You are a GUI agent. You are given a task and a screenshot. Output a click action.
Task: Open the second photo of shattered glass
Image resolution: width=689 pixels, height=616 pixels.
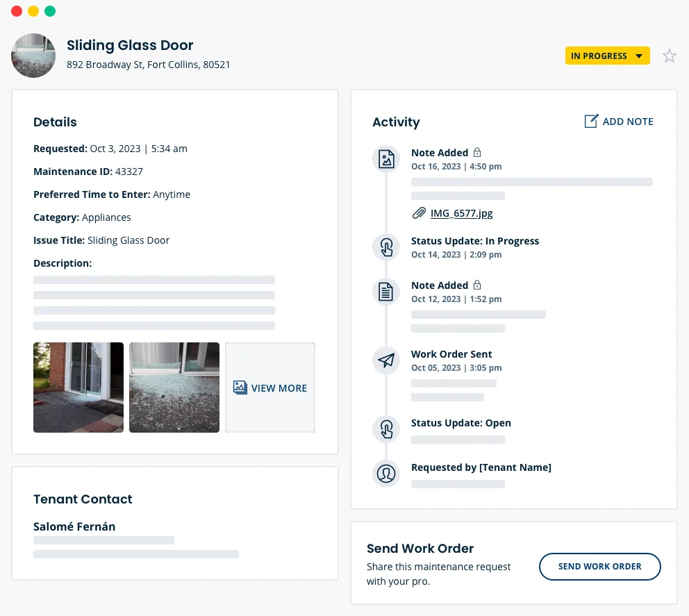click(174, 388)
